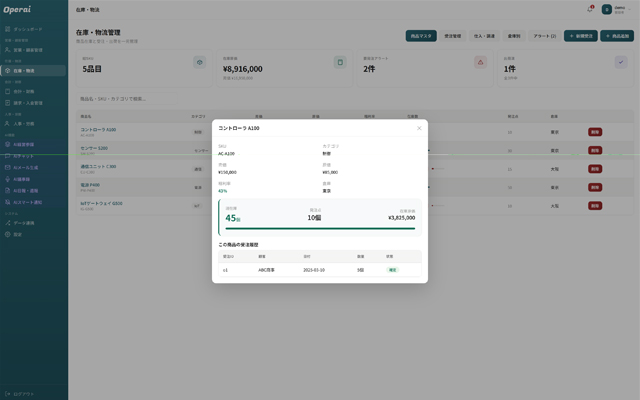Open 営業・顧客管理 in sidebar
The image size is (640, 400).
(x=27, y=50)
